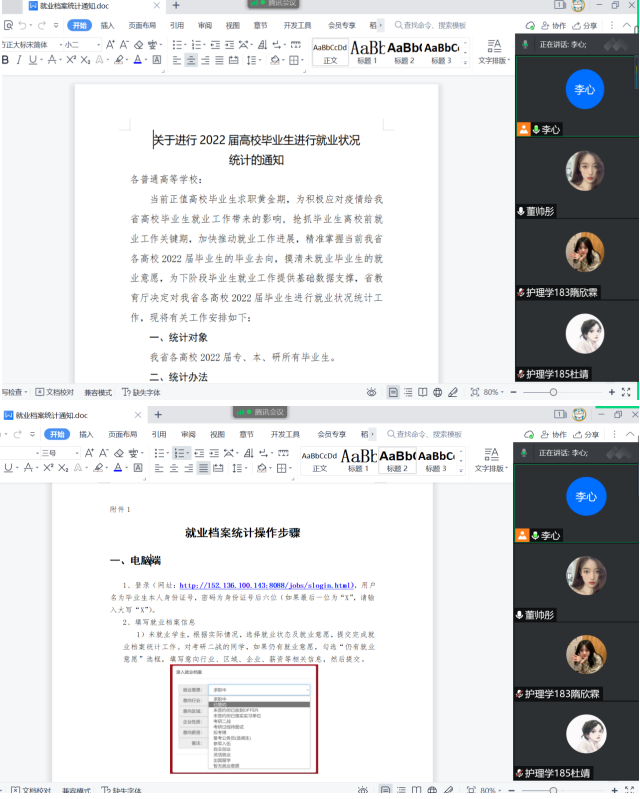Image resolution: width=640 pixels, height=799 pixels.
Task: Click the Bold icon in the ribbon
Action: point(5,60)
